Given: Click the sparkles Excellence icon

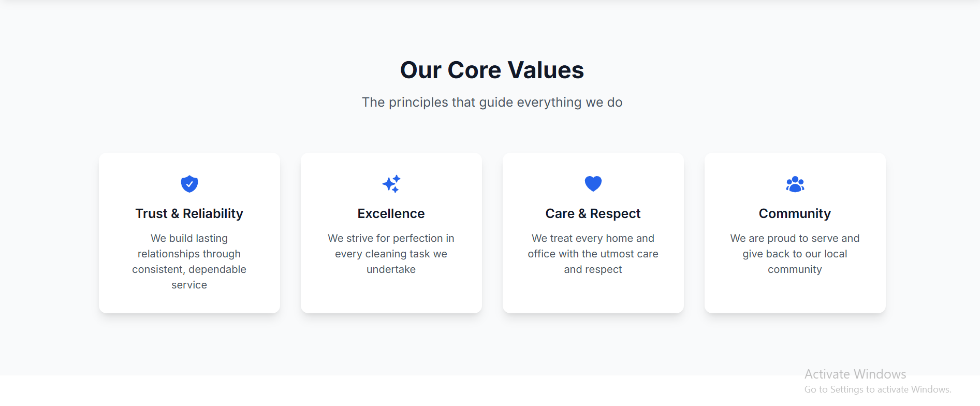Looking at the screenshot, I should click(391, 184).
